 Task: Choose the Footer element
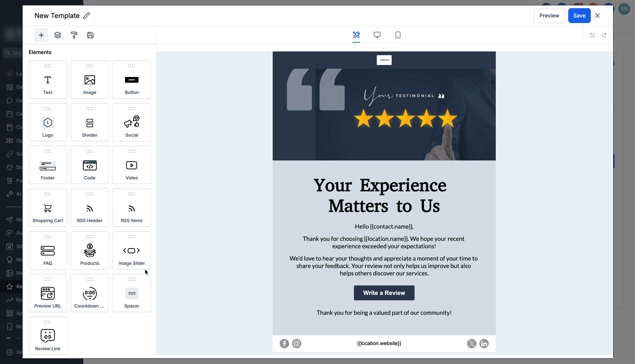[48, 165]
